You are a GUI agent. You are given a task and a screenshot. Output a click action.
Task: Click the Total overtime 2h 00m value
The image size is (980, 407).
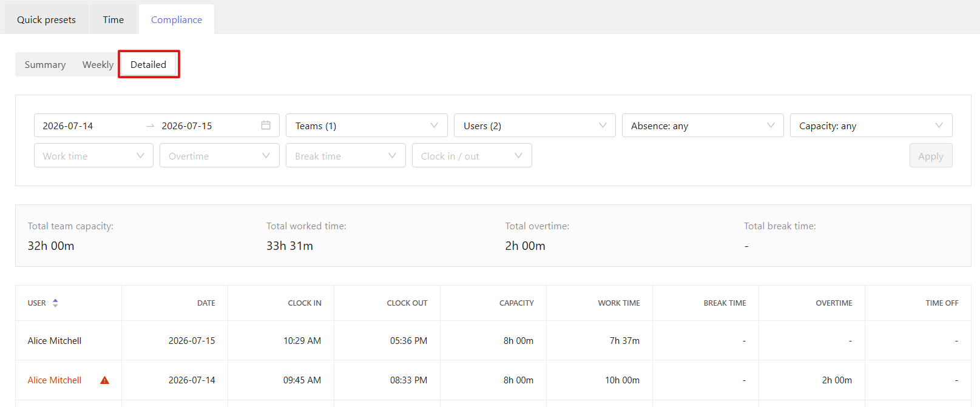(x=525, y=246)
